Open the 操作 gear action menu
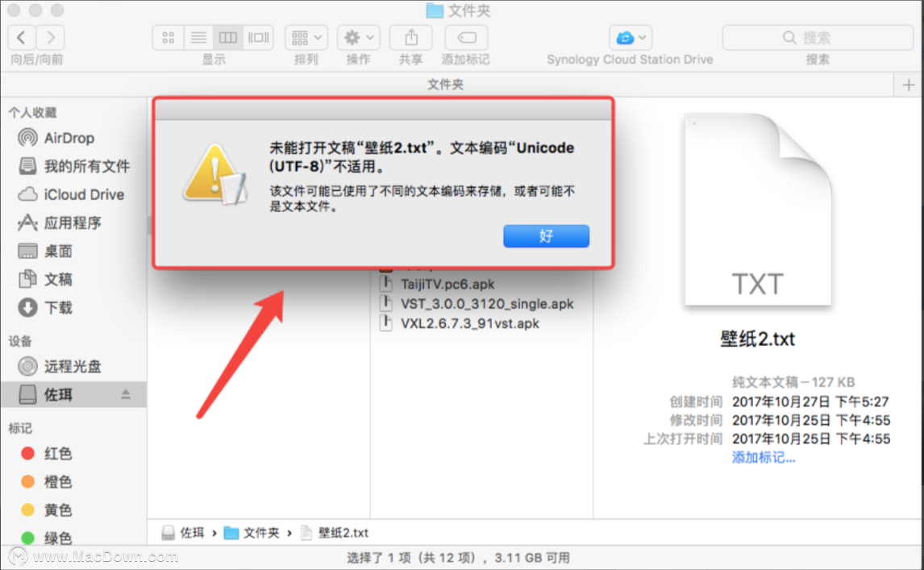 (x=358, y=38)
